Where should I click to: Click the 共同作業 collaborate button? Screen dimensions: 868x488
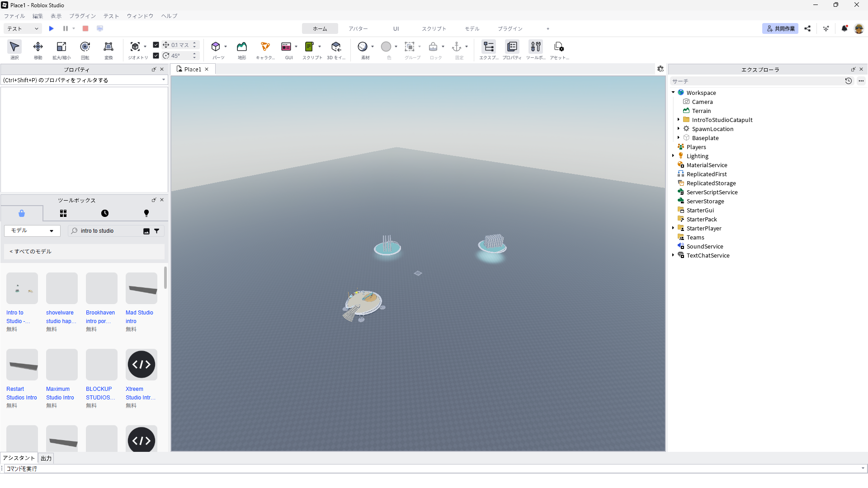pos(780,28)
